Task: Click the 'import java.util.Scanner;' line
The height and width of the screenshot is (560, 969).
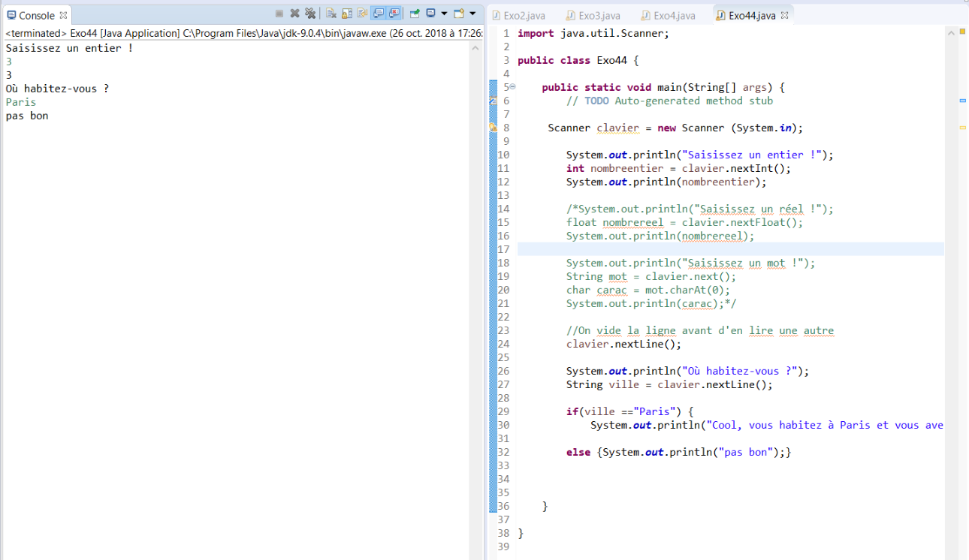Action: coord(593,33)
